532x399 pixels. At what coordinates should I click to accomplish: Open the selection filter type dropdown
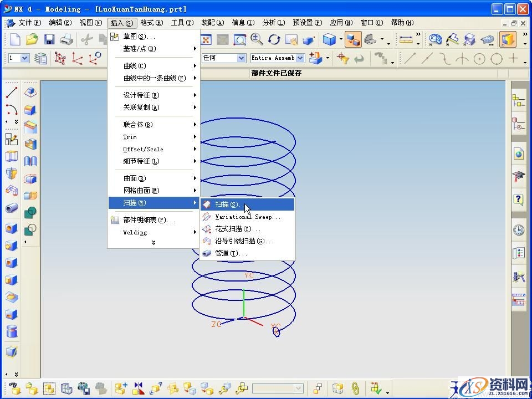(241, 58)
